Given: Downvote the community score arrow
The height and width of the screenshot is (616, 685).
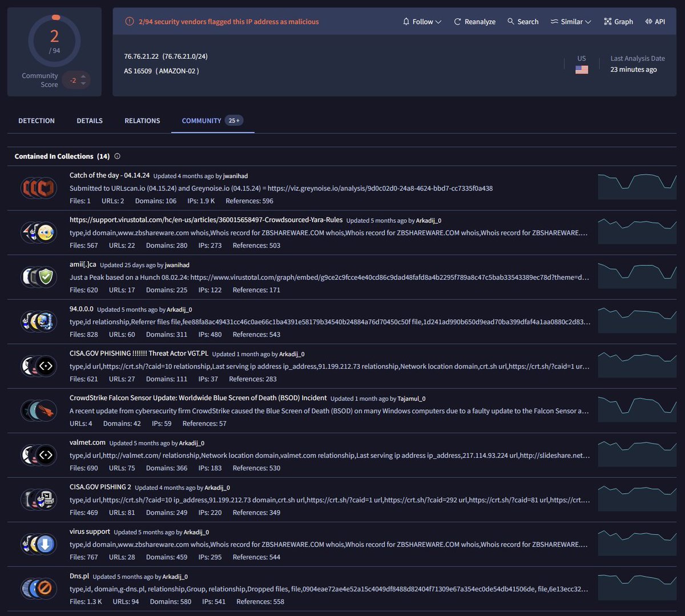Looking at the screenshot, I should [x=83, y=84].
